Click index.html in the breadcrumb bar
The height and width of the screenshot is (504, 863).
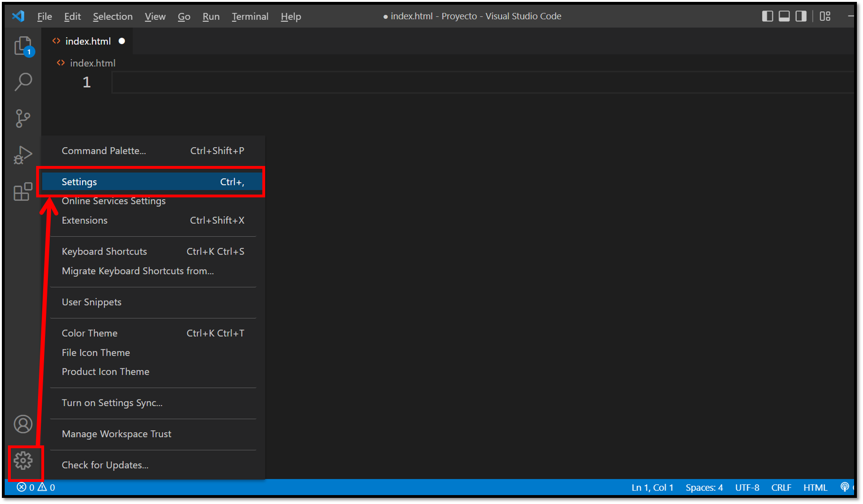92,63
